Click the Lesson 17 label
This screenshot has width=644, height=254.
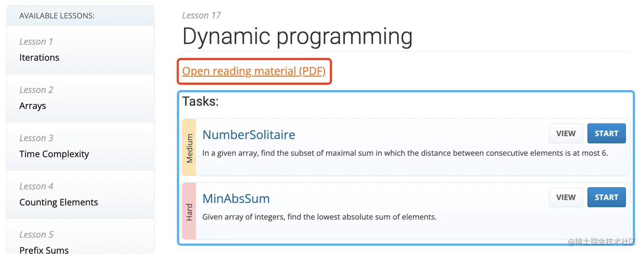point(201,15)
